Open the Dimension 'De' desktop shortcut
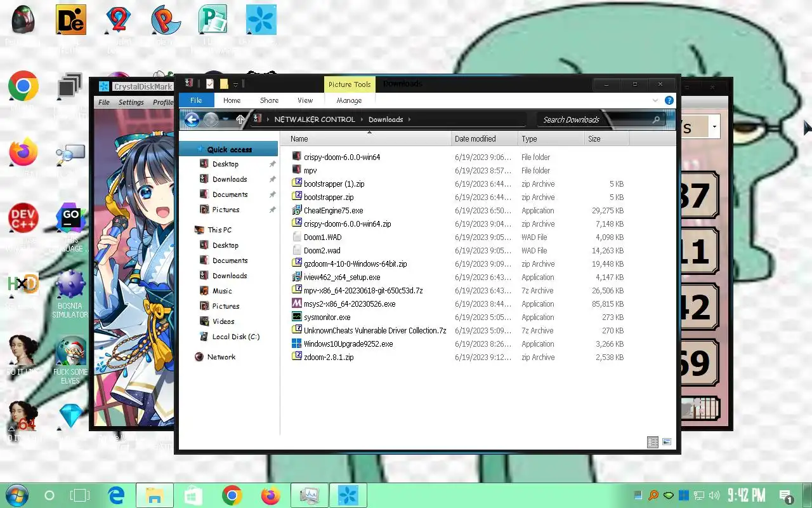Screen dimensions: 812x508 (x=70, y=20)
